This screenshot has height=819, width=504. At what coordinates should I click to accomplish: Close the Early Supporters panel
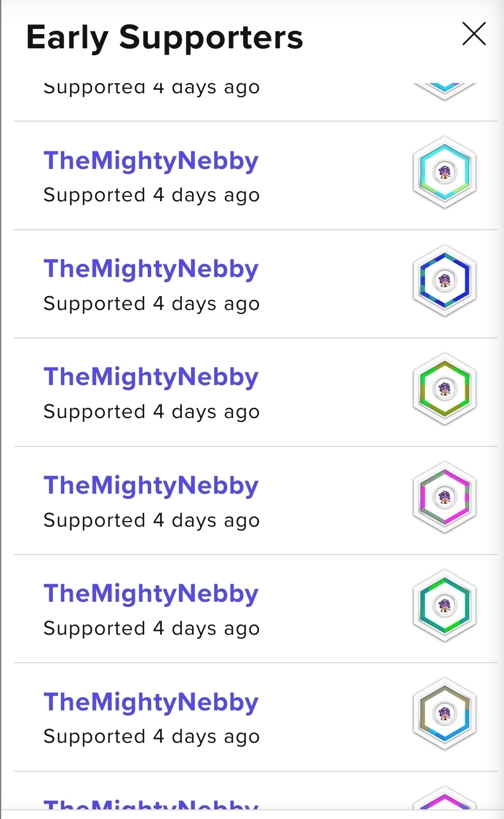click(473, 34)
